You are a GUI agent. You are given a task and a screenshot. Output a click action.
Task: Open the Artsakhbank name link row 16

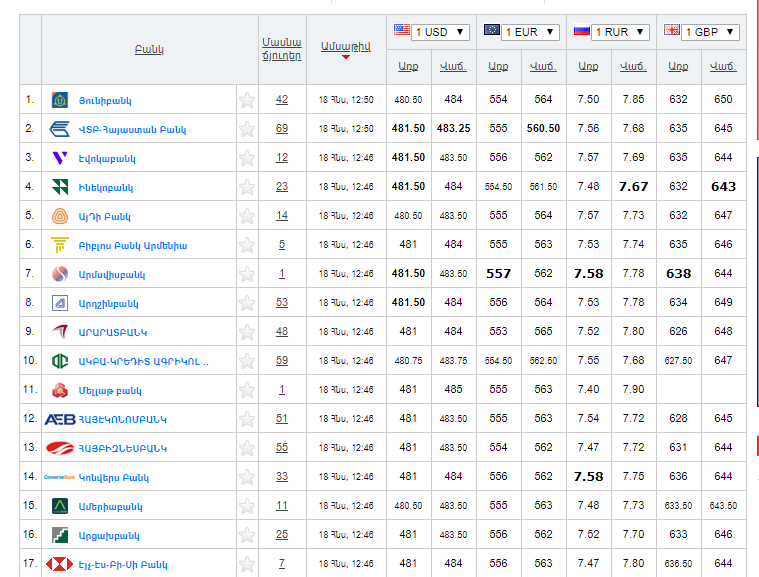[109, 536]
